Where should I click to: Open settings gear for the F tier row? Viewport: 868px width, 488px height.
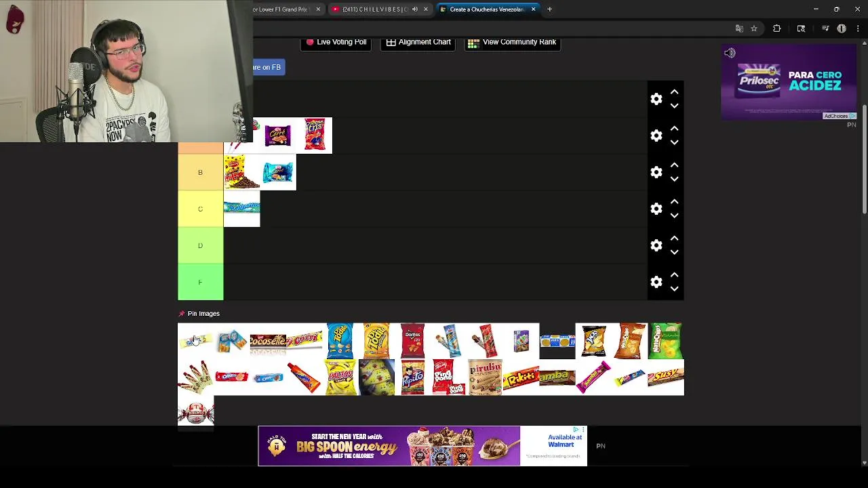(x=656, y=282)
